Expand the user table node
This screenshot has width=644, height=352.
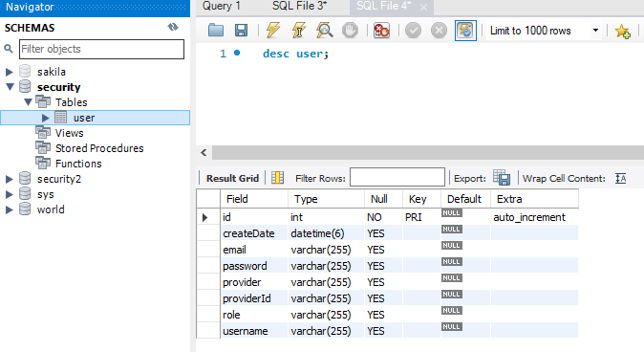46,118
